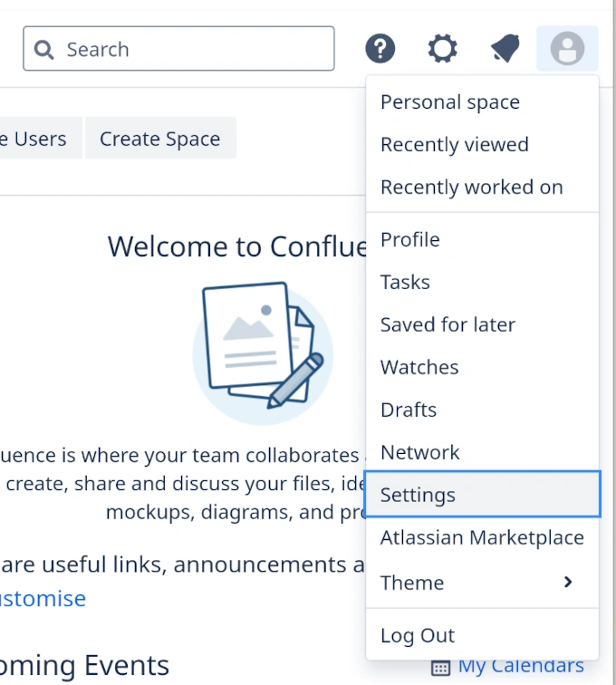Open Profile from user menu
616x685 pixels.
pos(410,239)
